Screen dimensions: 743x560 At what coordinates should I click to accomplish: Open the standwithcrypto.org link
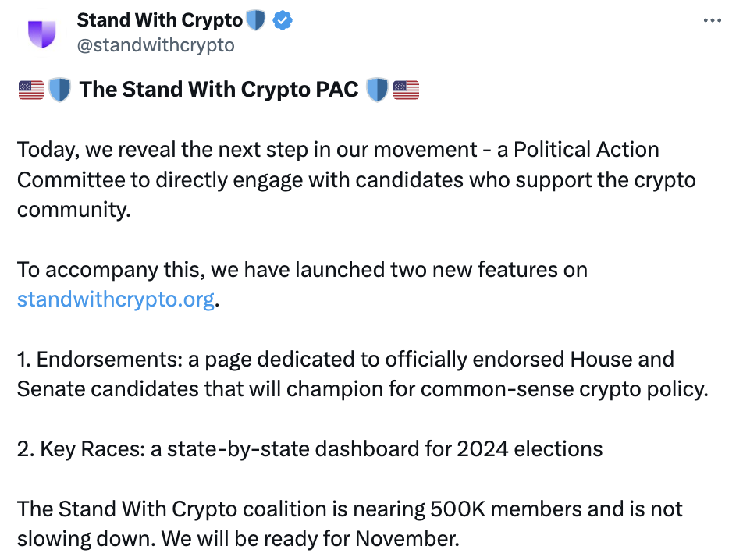point(116,299)
